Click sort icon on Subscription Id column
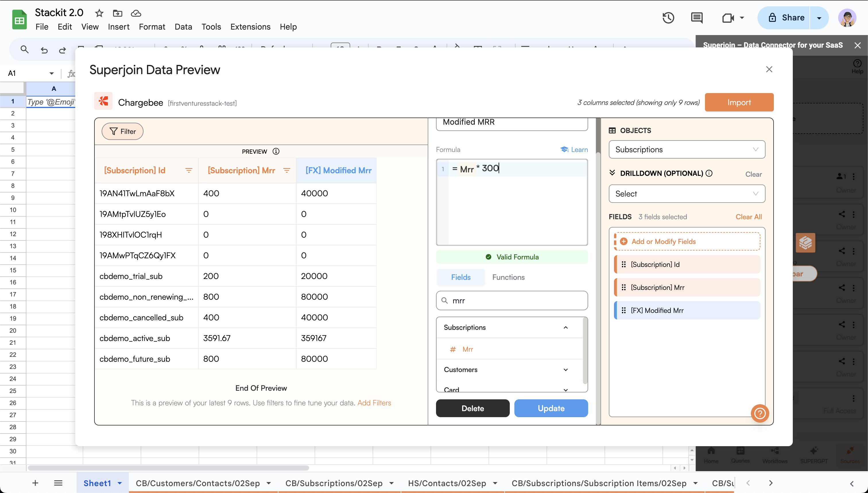The width and height of the screenshot is (868, 493). [x=189, y=170]
